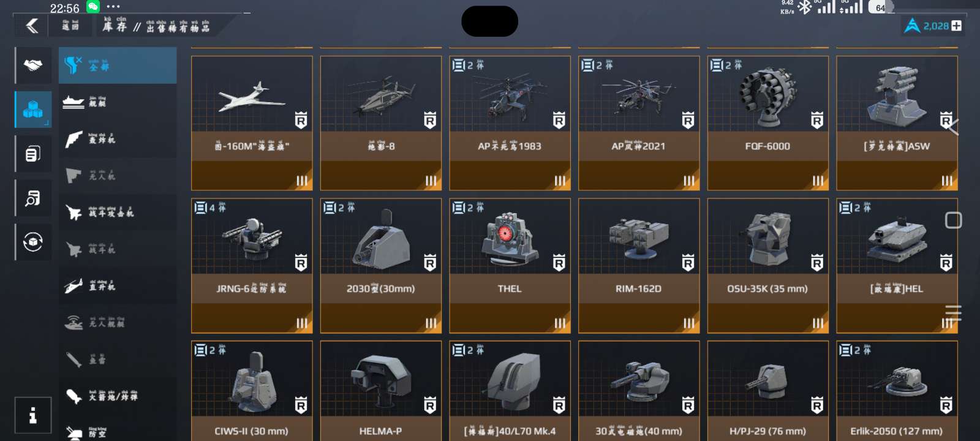The width and height of the screenshot is (980, 441).
Task: Select the Tu-160M bomber item card
Action: click(252, 123)
